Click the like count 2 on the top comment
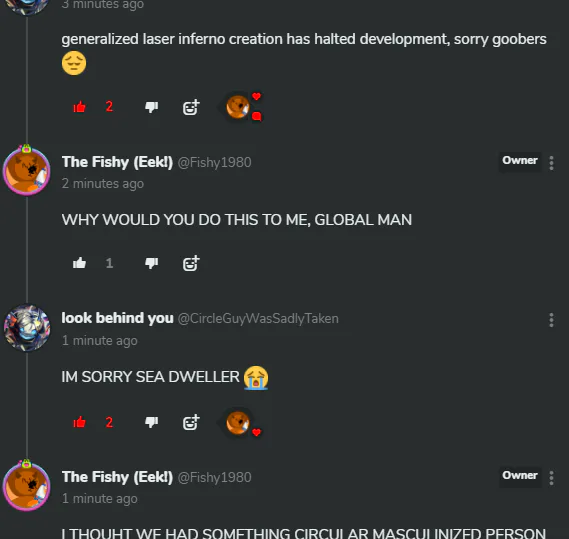The height and width of the screenshot is (539, 569). [x=109, y=107]
